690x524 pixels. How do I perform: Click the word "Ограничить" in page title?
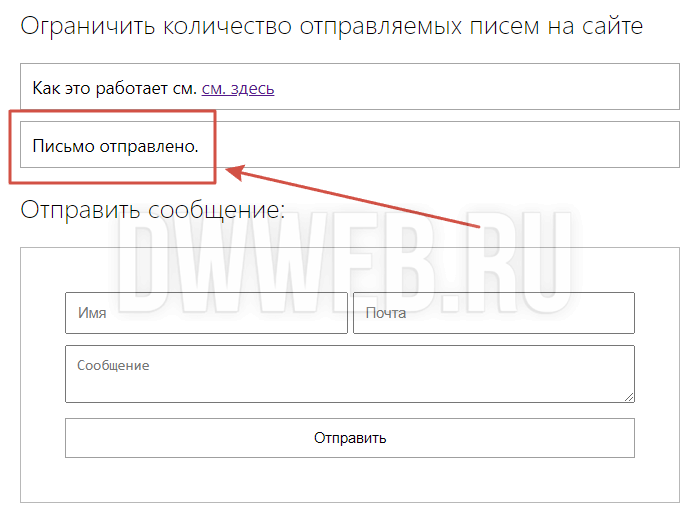pyautogui.click(x=87, y=26)
